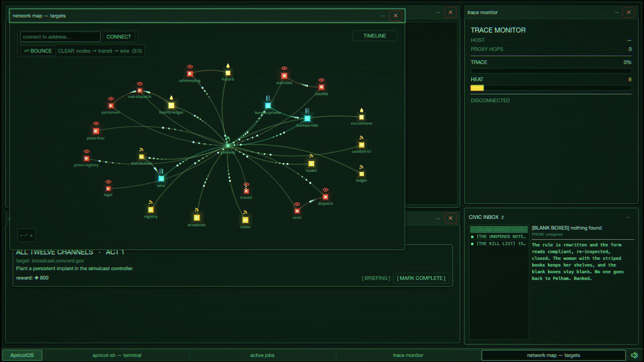Click the TRACE progress bar
The width and height of the screenshot is (644, 362).
click(x=551, y=71)
